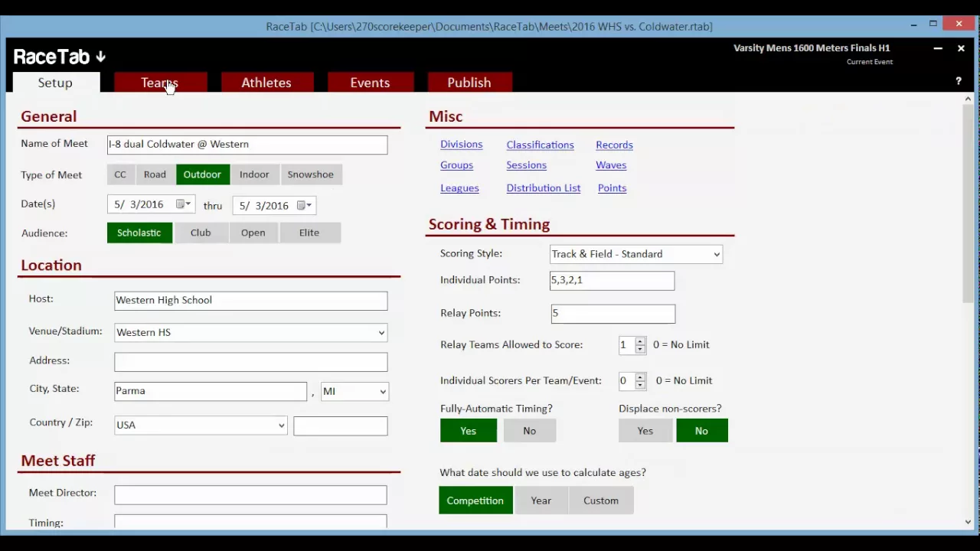
Task: Choose Snowshoe meet type
Action: (311, 174)
